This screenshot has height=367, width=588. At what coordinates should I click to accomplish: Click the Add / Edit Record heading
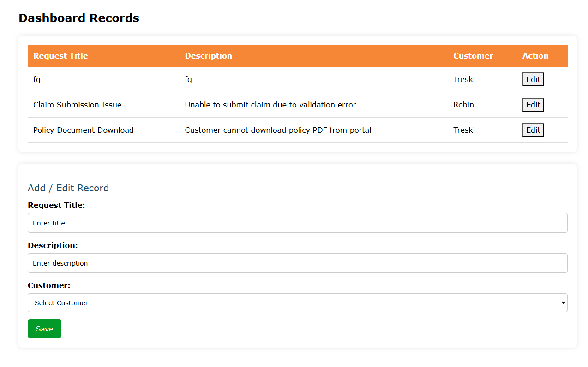68,188
